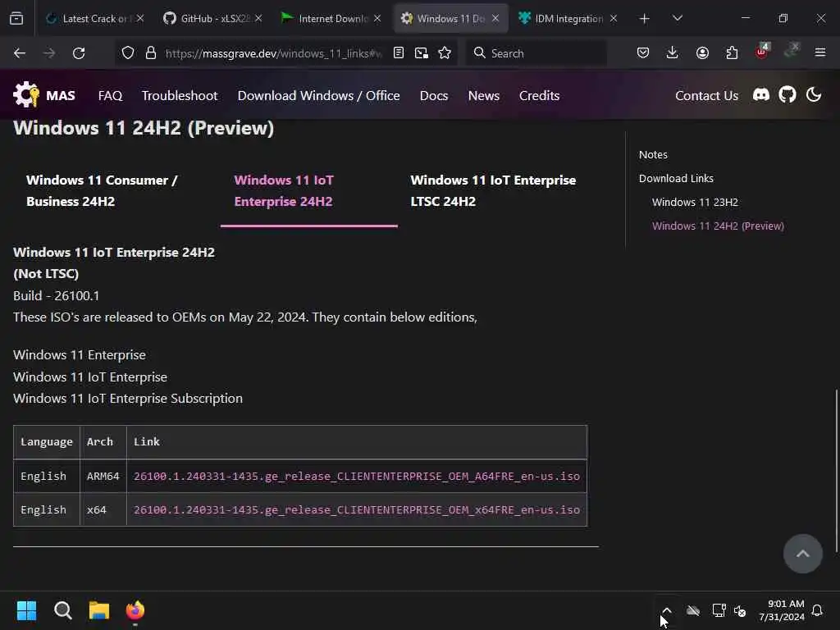This screenshot has width=840, height=630.
Task: Open the News menu item
Action: point(484,95)
